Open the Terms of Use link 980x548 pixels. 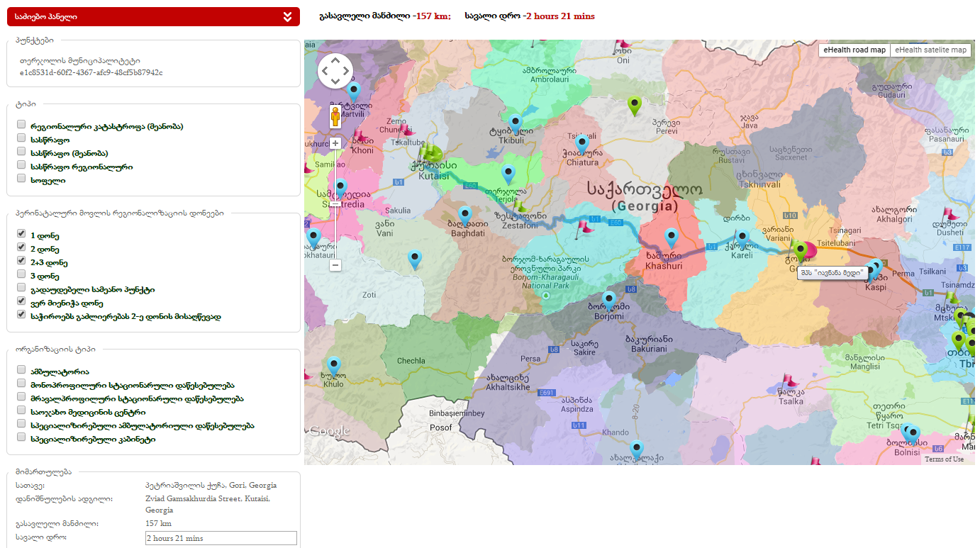(944, 459)
